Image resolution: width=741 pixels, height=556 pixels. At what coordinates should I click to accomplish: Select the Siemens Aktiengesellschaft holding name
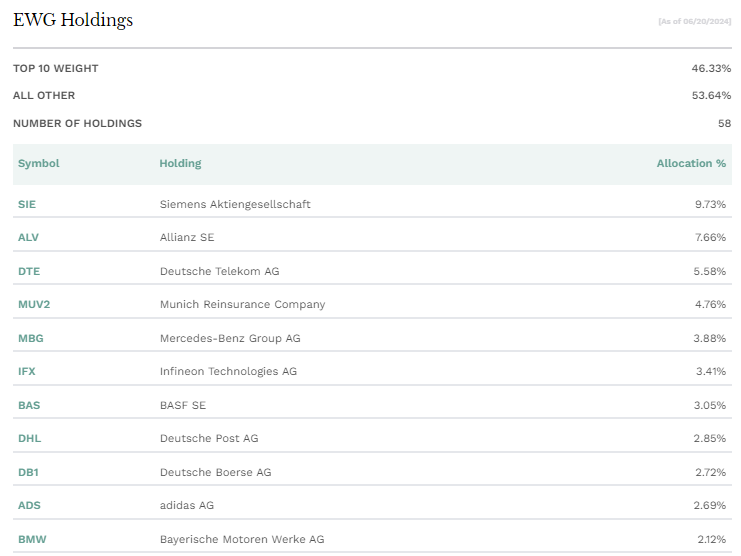(x=235, y=204)
